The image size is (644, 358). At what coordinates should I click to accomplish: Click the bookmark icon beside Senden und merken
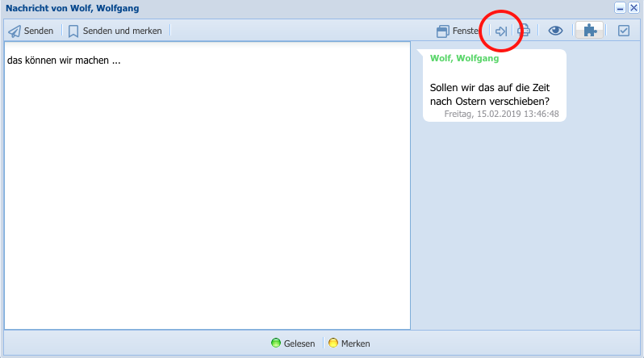tap(73, 31)
